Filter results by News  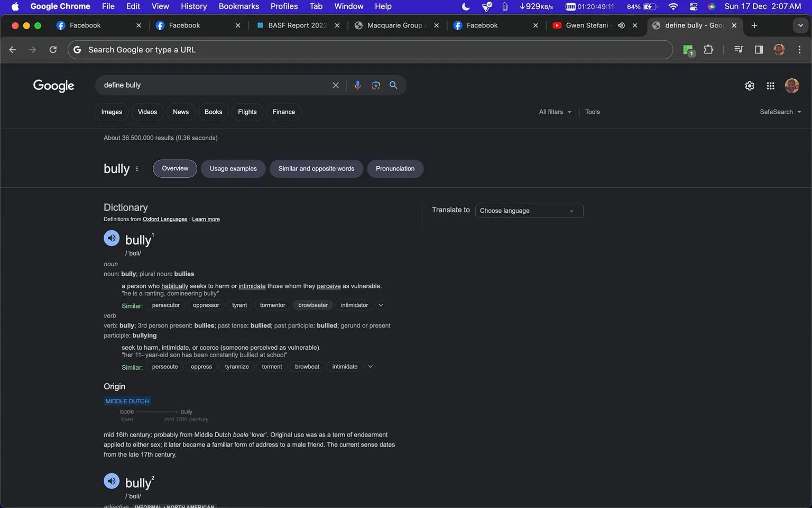181,112
